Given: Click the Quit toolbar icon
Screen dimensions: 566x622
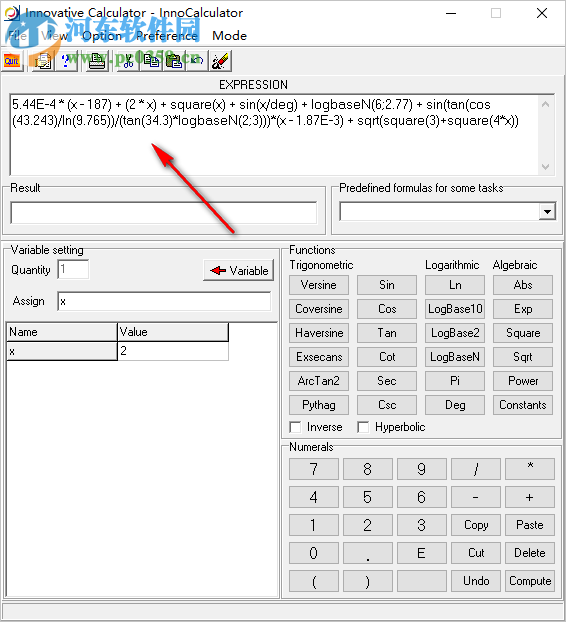Looking at the screenshot, I should tap(12, 61).
